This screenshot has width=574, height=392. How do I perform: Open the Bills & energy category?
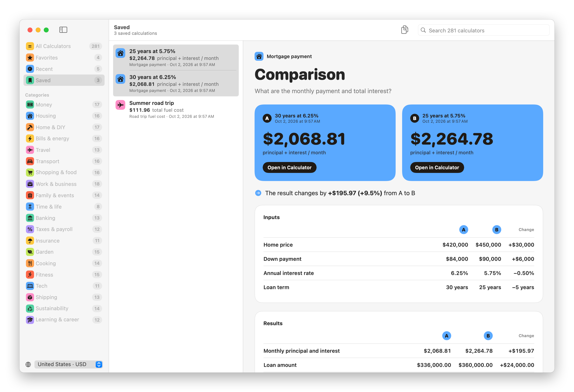(x=64, y=138)
